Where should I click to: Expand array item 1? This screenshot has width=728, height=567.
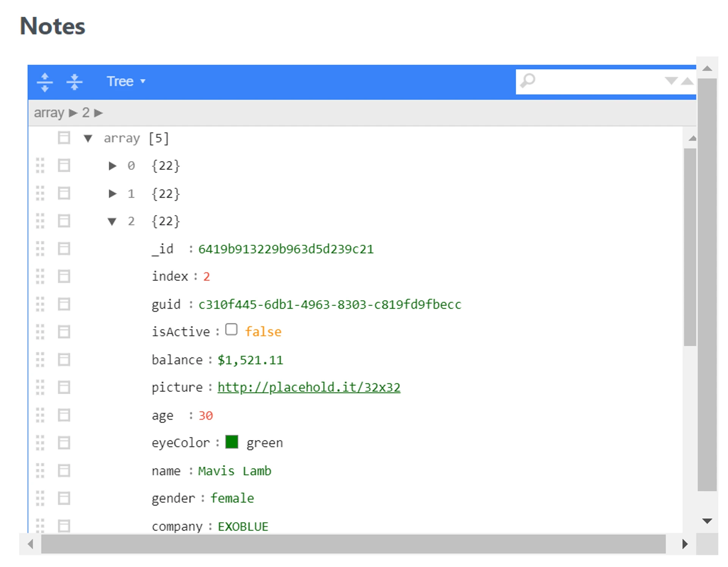coord(112,194)
